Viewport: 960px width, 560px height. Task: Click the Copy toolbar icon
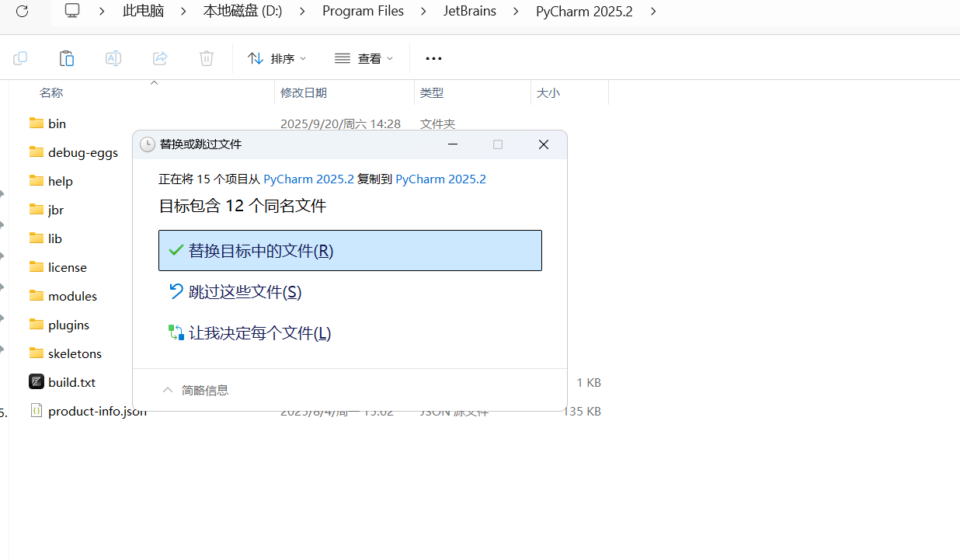[x=20, y=58]
